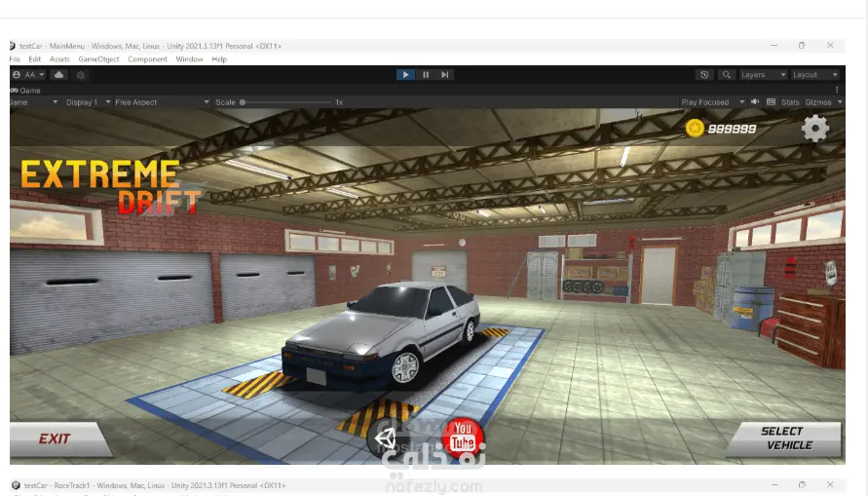Viewport: 868px width, 496px height.
Task: Minimize the RaceTrack1 Unity window
Action: coord(774,485)
